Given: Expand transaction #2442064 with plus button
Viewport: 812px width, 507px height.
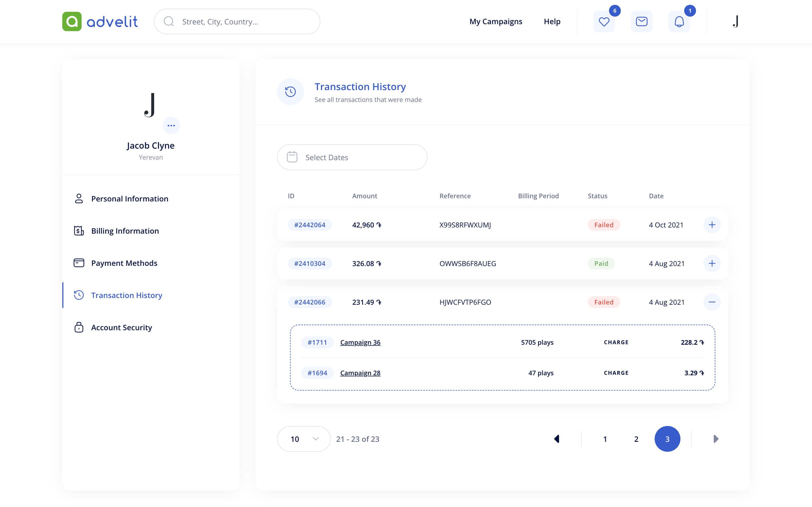Looking at the screenshot, I should coord(712,225).
